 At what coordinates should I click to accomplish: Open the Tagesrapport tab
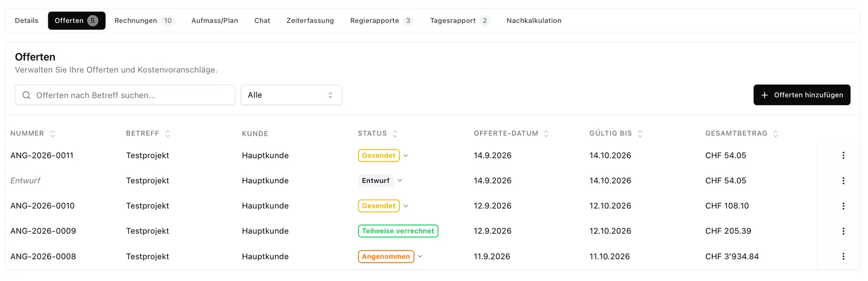click(459, 21)
